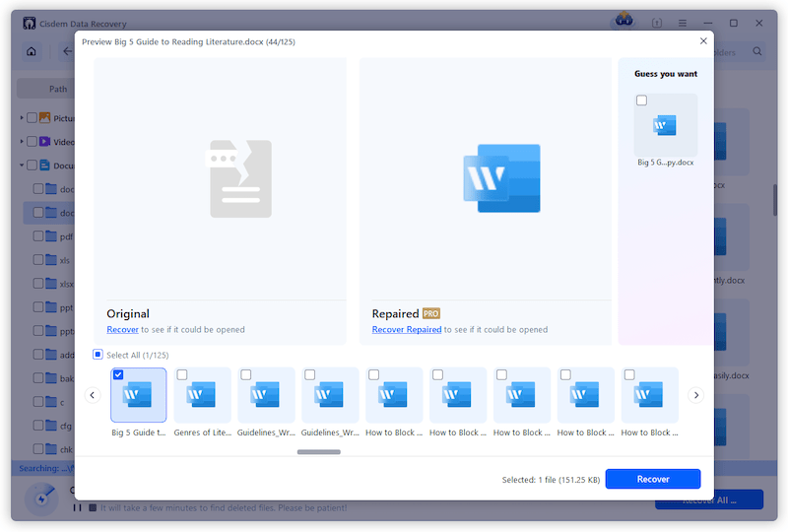Open the Big 5 G...py.docx suggested file icon
Viewport: 788px width, 532px height.
pyautogui.click(x=665, y=125)
